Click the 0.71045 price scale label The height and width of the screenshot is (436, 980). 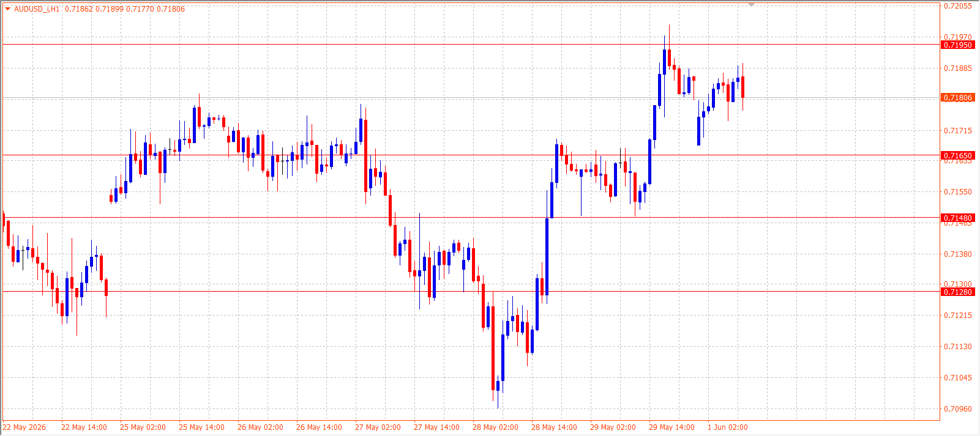958,378
